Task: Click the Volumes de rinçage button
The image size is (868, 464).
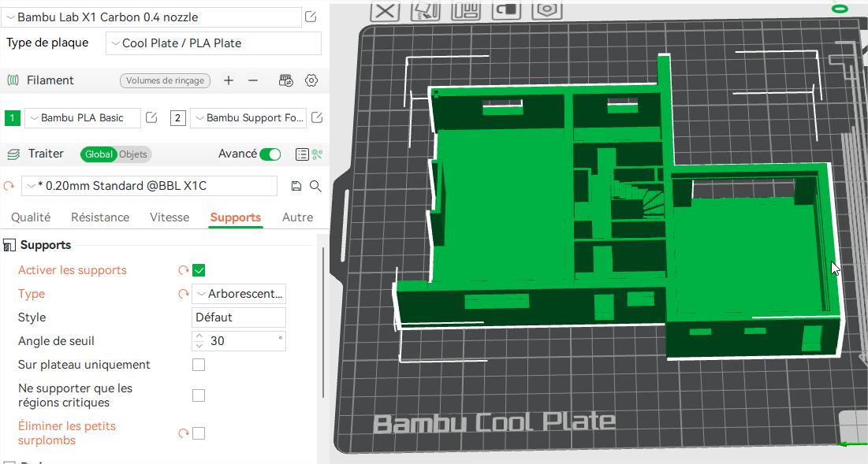Action: click(x=165, y=80)
